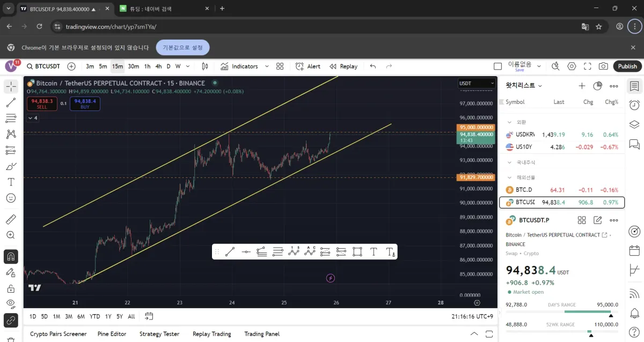Click 기본값으로 설정 button in Chrome

(x=183, y=48)
